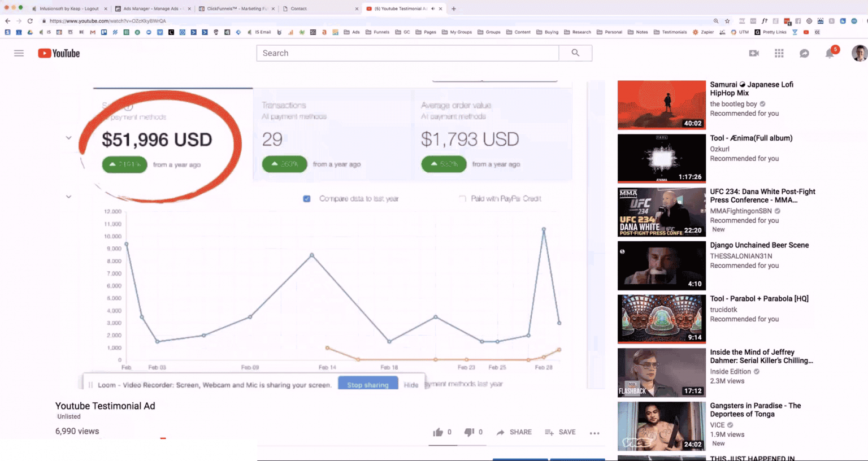Toggle the Compare data to last year checkbox
The image size is (868, 461).
pos(307,199)
